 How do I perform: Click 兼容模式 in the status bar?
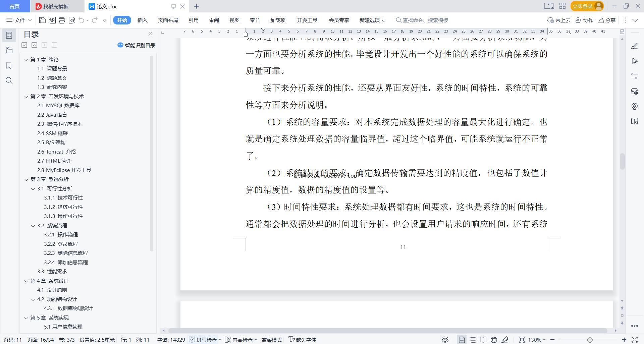tap(272, 340)
